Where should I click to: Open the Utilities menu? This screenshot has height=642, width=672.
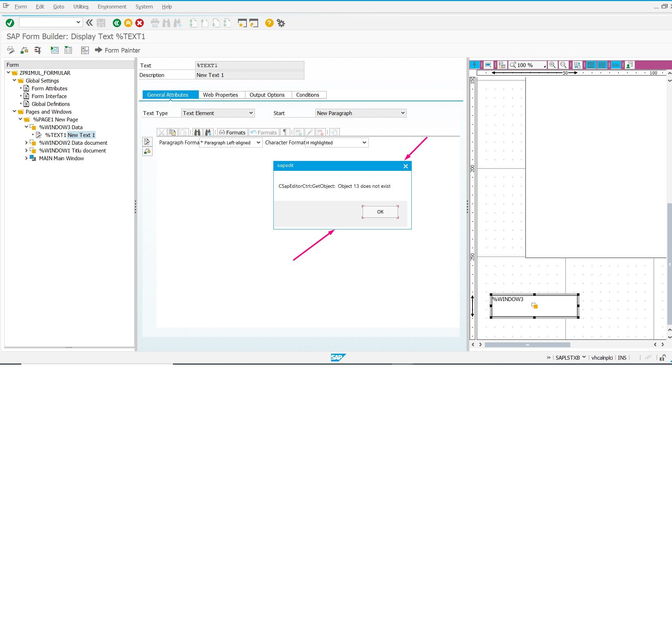[x=81, y=7]
